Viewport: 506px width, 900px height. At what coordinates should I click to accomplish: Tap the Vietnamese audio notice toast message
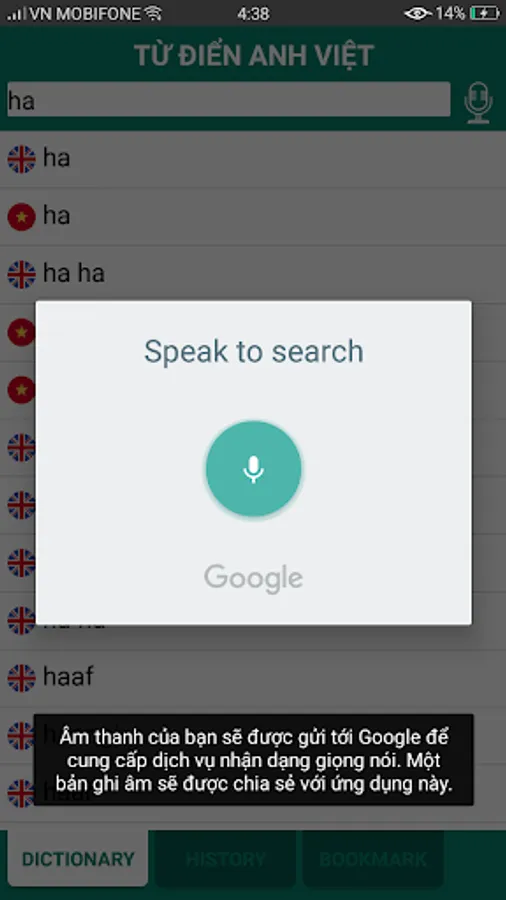click(x=254, y=760)
